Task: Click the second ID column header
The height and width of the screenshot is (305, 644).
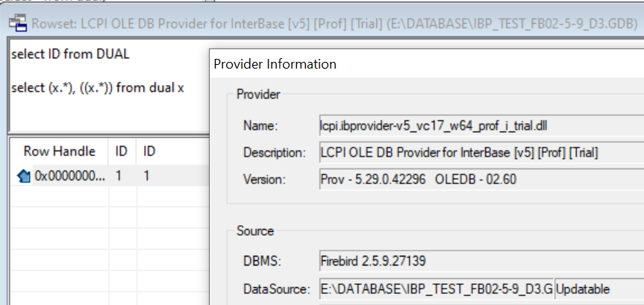Action: click(149, 151)
